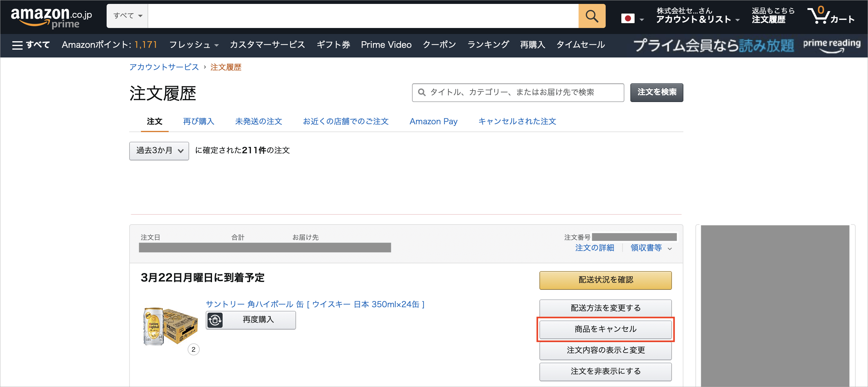Open the サントリー 角ハイボール 缶 product link

[x=315, y=305]
